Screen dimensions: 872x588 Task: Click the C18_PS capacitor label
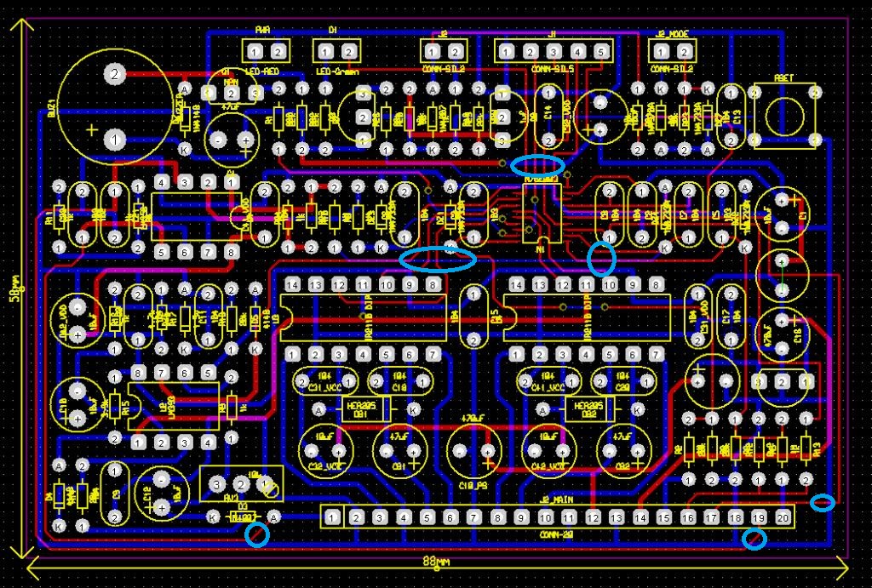pyautogui.click(x=473, y=485)
